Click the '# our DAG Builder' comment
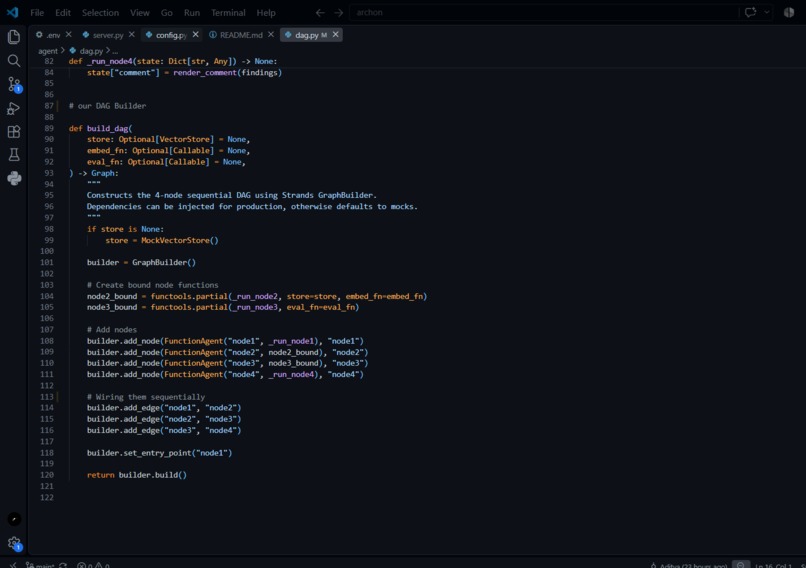This screenshot has height=568, width=806. tap(107, 106)
